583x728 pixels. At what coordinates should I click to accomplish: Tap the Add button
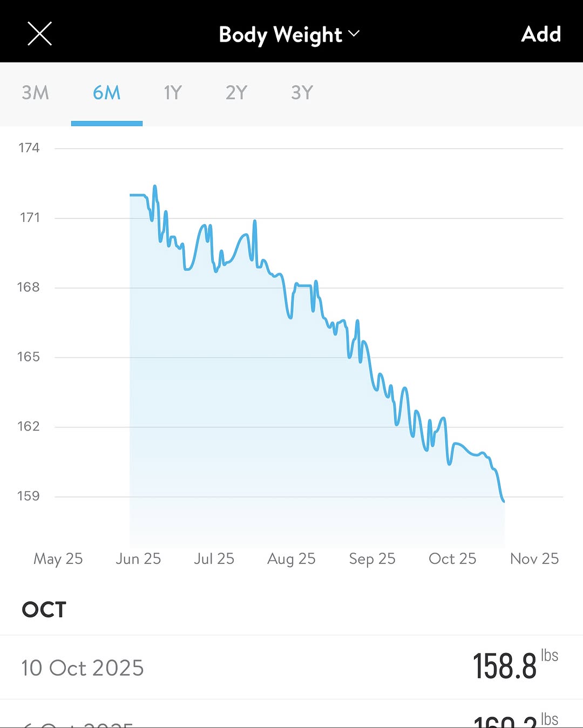(541, 35)
